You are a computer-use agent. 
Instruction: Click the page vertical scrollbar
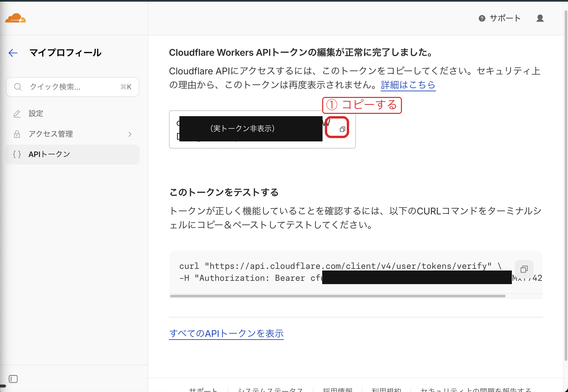(x=566, y=186)
